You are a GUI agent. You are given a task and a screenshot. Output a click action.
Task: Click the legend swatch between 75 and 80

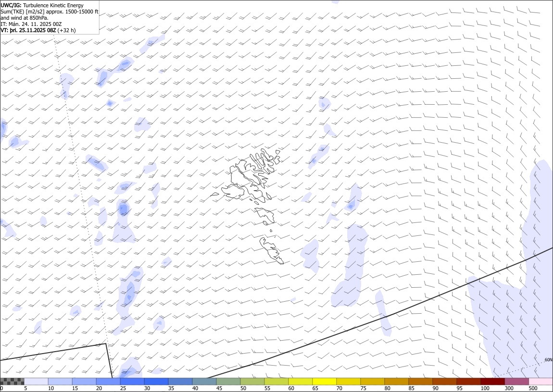click(x=372, y=381)
